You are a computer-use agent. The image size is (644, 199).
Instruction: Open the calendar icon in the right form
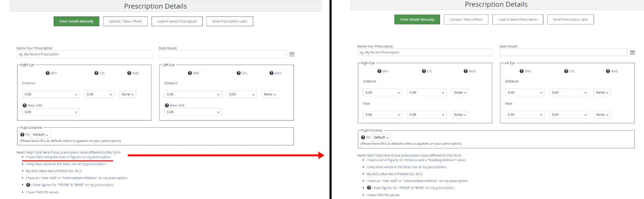click(632, 52)
